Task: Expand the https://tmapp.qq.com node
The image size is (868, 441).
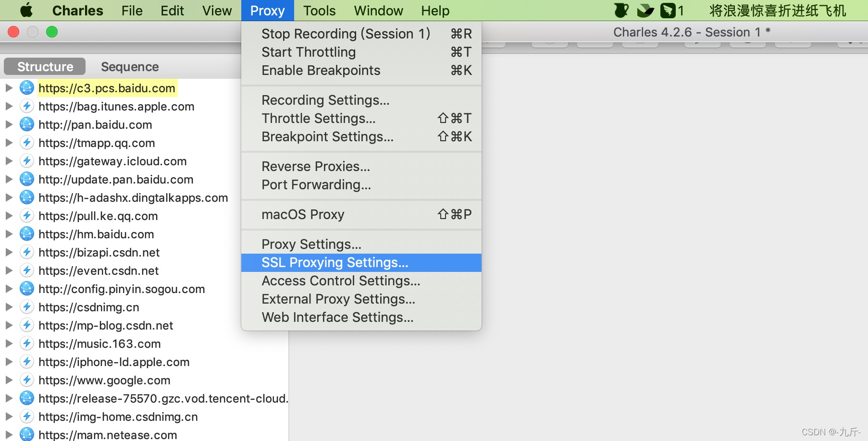Action: click(x=9, y=143)
